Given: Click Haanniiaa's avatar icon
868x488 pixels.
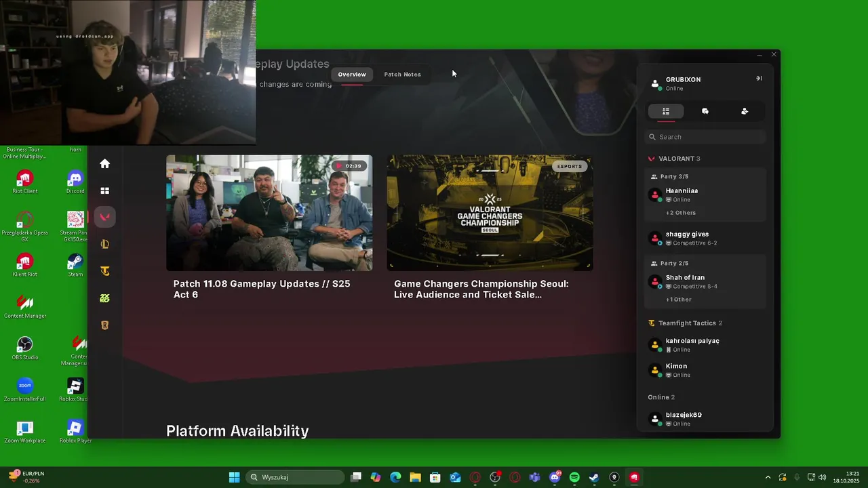Looking at the screenshot, I should [x=655, y=195].
